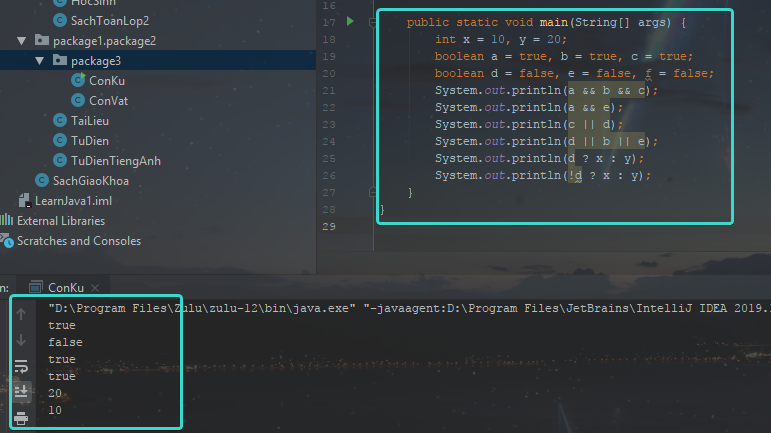Toggle soft-wrap in the console
This screenshot has height=433, width=771.
pyautogui.click(x=21, y=367)
